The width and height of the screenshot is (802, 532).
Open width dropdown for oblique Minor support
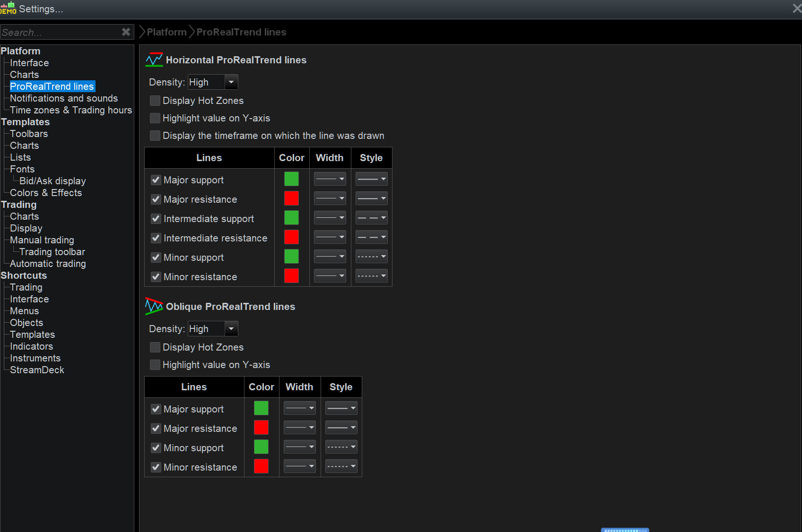pos(300,447)
